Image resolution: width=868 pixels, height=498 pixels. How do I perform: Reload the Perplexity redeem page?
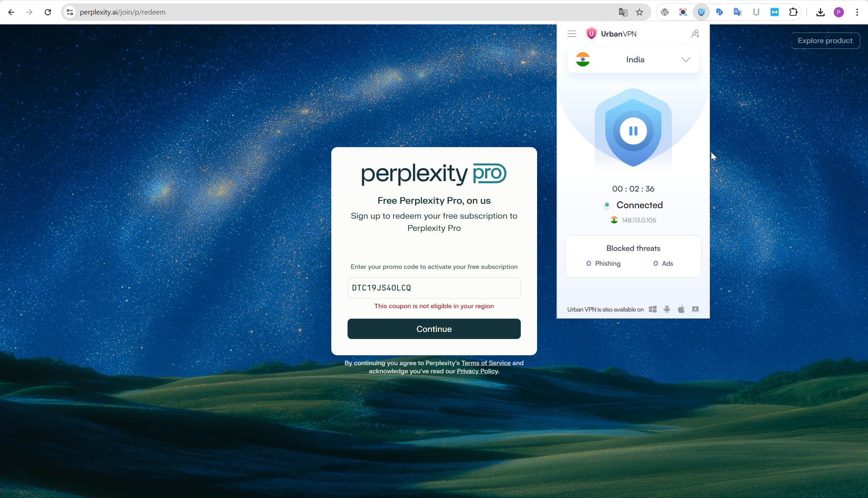pos(48,12)
